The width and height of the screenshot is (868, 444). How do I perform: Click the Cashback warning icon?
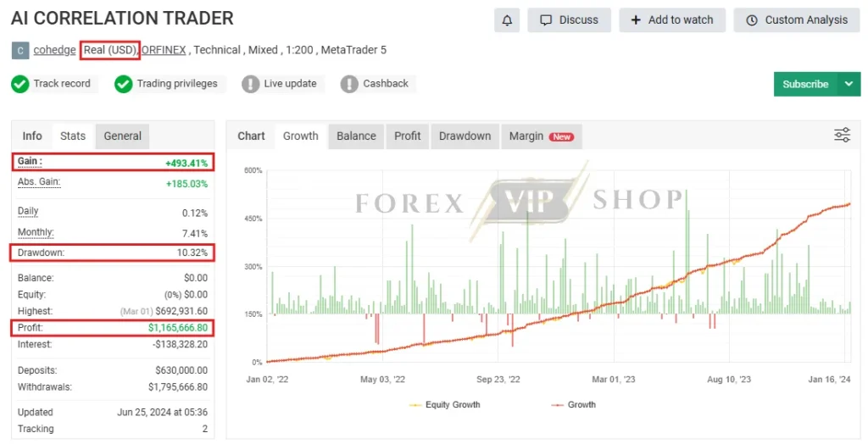(x=349, y=84)
